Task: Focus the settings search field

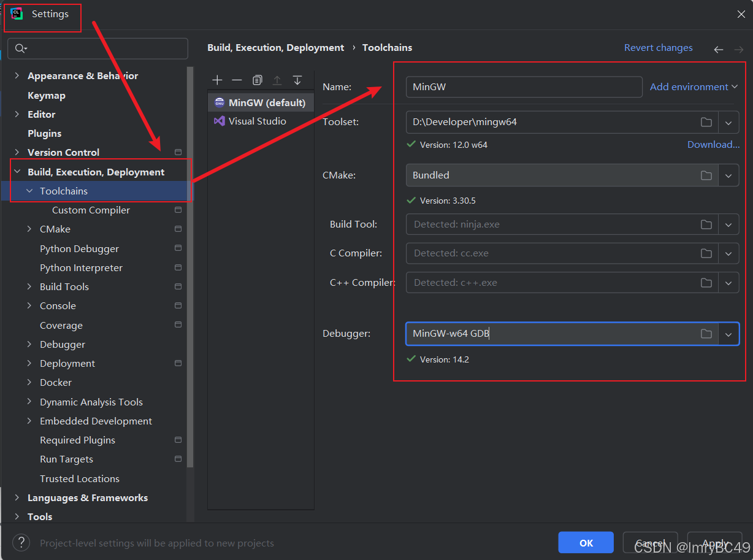Action: click(x=98, y=48)
